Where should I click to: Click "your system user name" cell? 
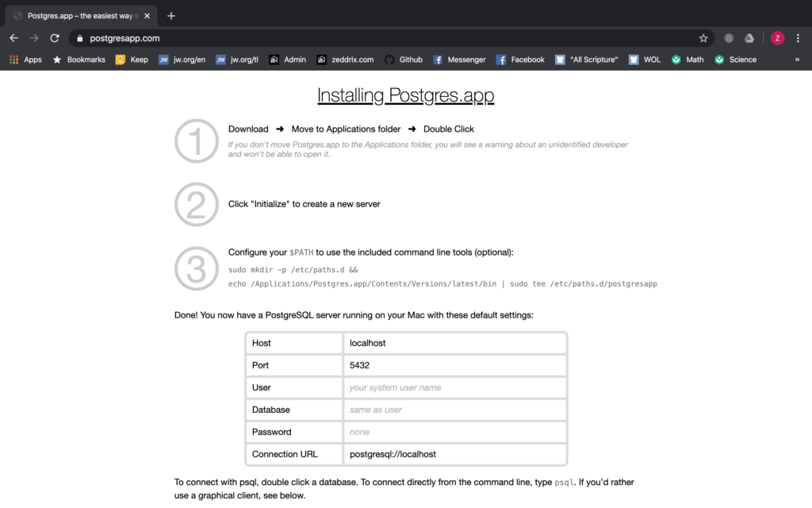tap(454, 387)
